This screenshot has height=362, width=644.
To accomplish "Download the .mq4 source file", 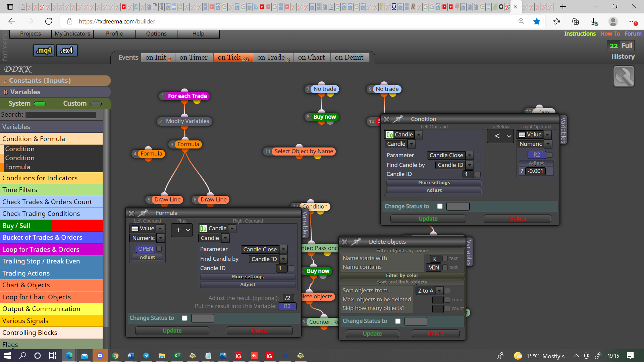I will point(44,51).
